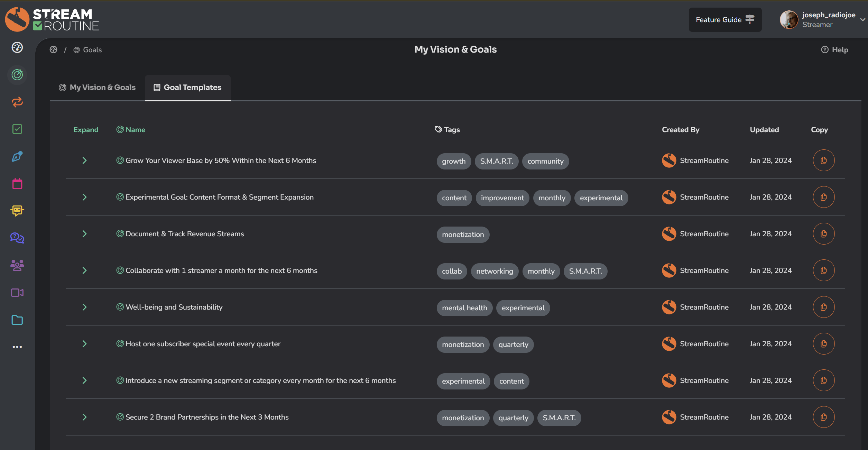Open the ellipsis more menu in sidebar
Screen dimensions: 868x450
[17, 347]
